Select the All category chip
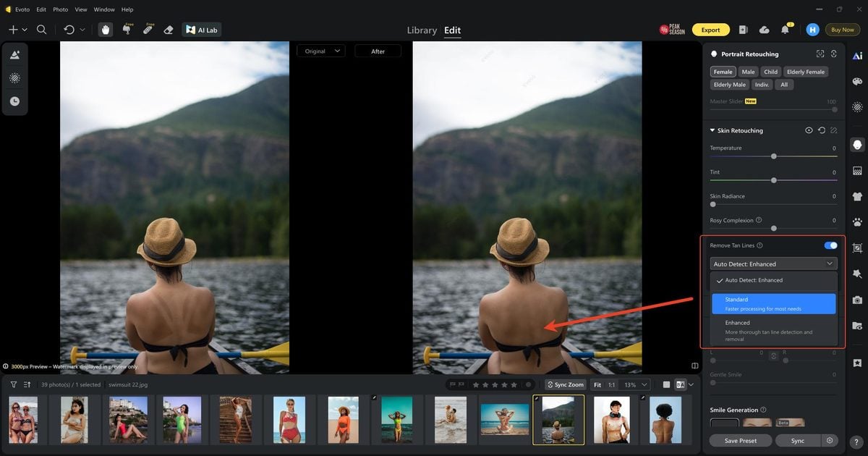This screenshot has height=456, width=868. coord(784,85)
